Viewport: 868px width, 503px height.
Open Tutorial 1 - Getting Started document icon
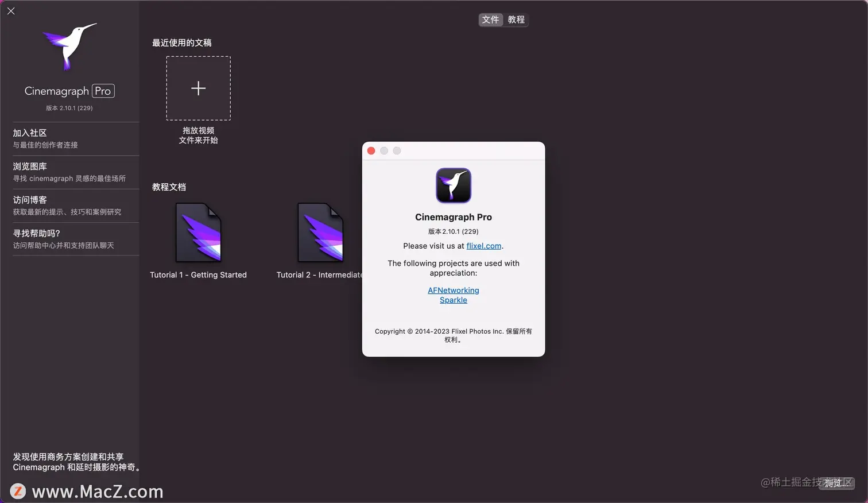pos(199,233)
